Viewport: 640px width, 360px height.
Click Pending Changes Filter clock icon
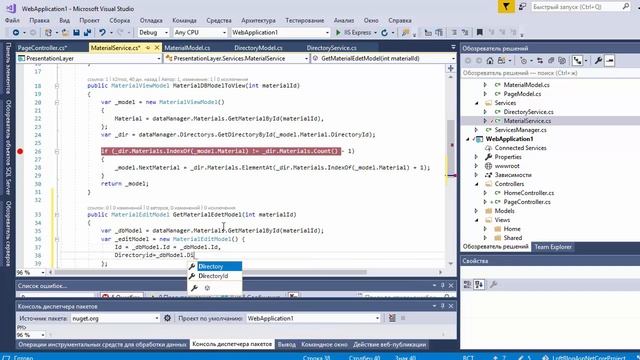pyautogui.click(x=523, y=60)
